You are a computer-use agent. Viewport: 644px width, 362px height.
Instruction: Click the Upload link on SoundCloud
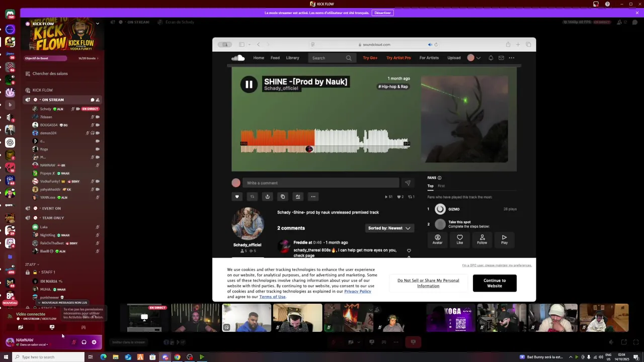pos(454,58)
